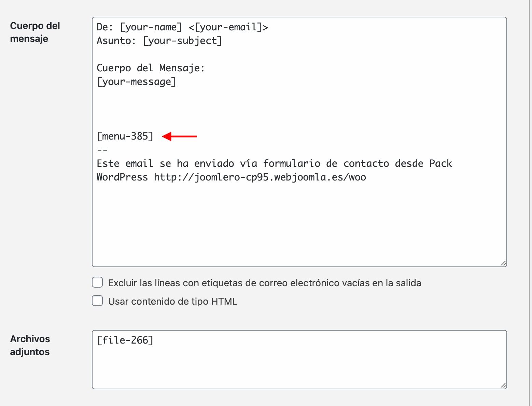Image resolution: width=532 pixels, height=406 pixels.
Task: Enable 'Usar contenido de tipo HTML' checkbox
Action: (x=97, y=301)
